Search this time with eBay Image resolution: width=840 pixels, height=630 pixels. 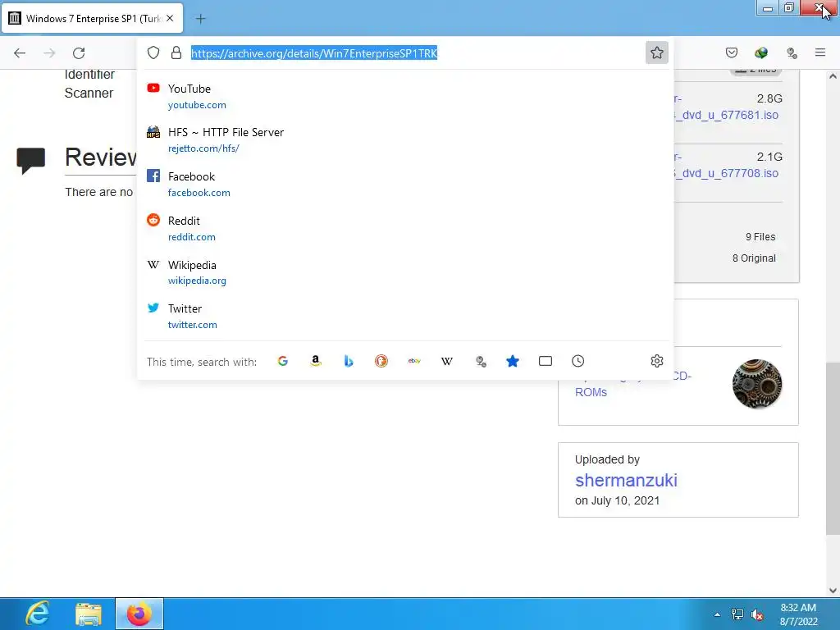point(414,361)
